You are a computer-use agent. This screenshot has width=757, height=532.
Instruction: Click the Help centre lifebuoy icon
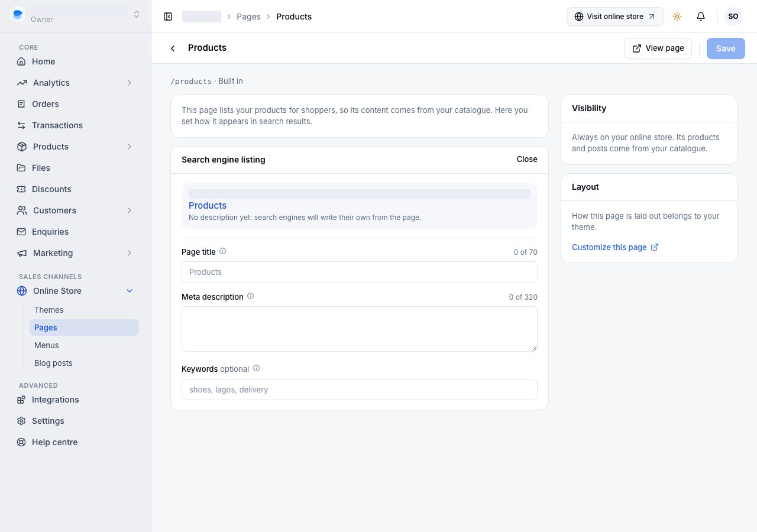[x=21, y=442]
